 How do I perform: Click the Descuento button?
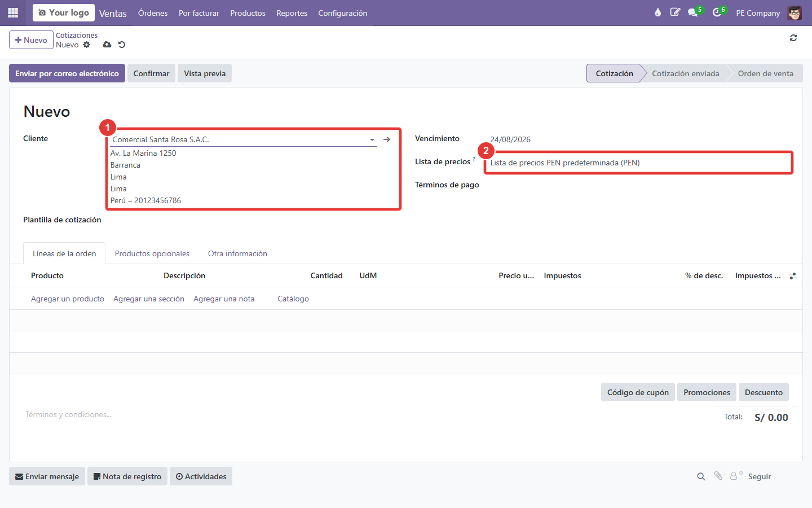click(x=764, y=392)
